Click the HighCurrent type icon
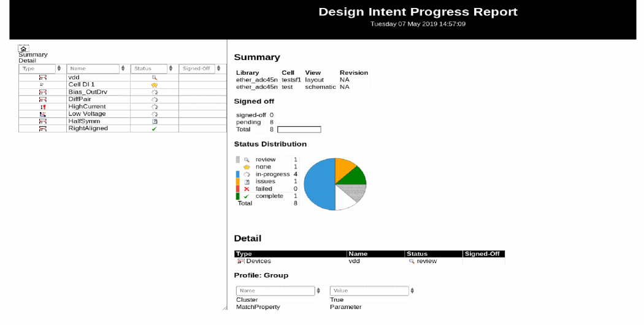Viewport: 644px width, 325px height. pos(43,107)
